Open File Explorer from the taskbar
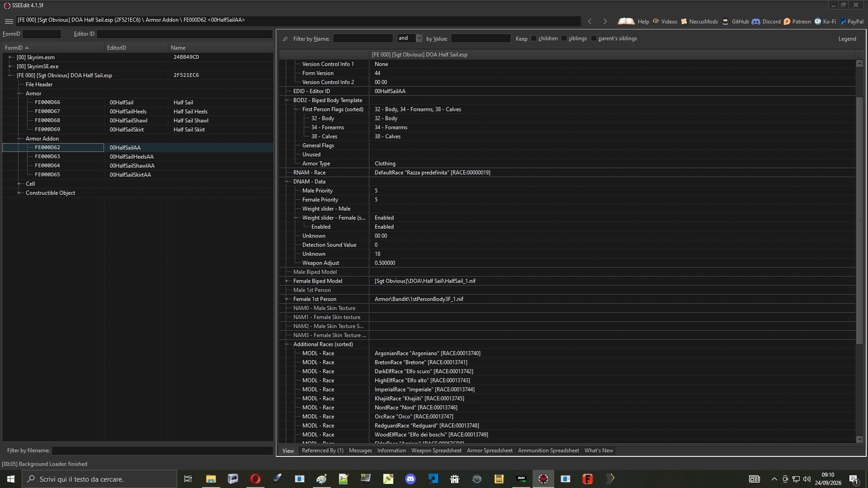This screenshot has height=488, width=868. [x=211, y=479]
